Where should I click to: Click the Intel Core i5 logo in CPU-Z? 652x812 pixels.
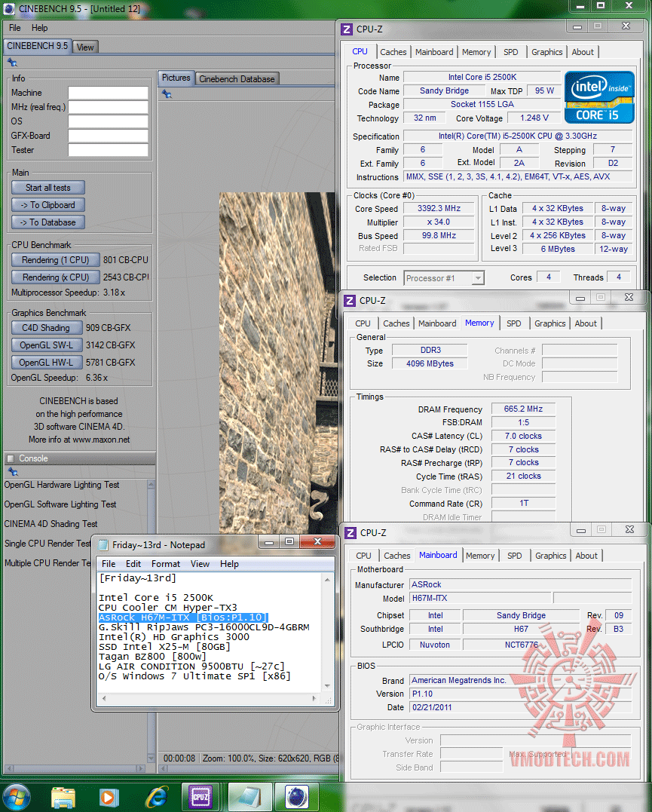(599, 97)
